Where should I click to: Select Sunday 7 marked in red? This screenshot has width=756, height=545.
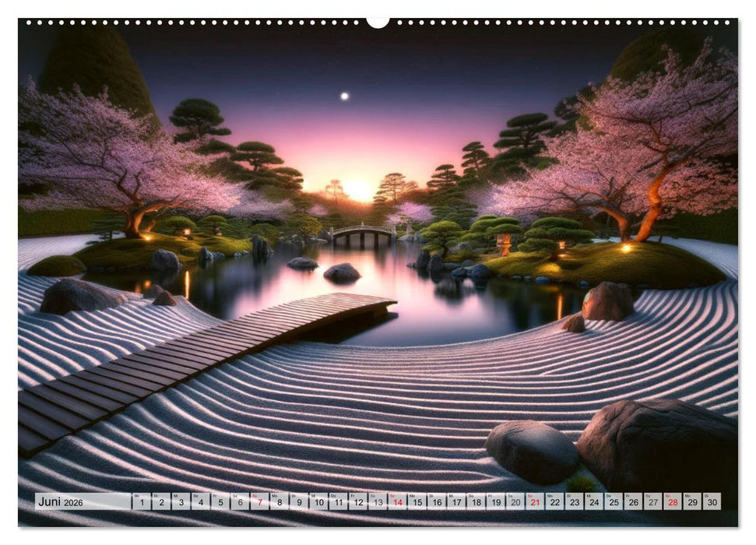tap(259, 502)
